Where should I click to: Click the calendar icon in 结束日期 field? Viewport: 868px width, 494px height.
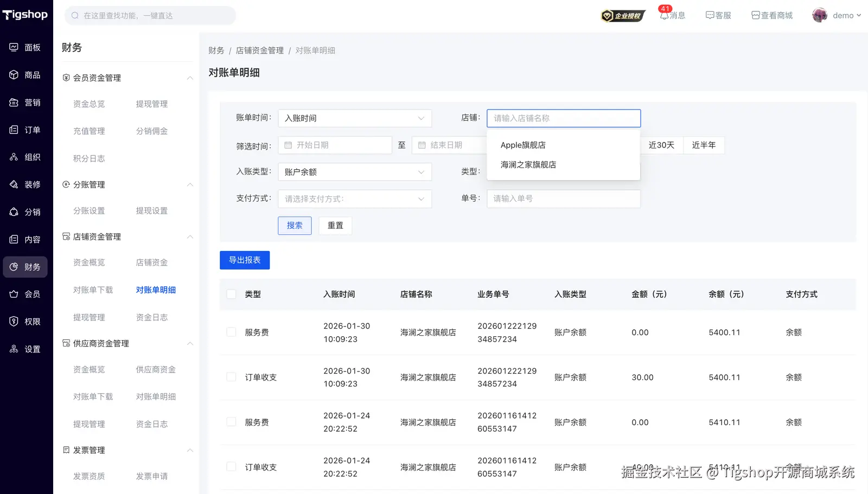422,145
